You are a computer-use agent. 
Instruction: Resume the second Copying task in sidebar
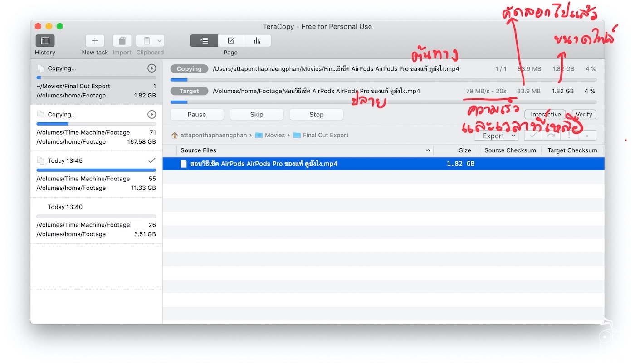pos(151,114)
